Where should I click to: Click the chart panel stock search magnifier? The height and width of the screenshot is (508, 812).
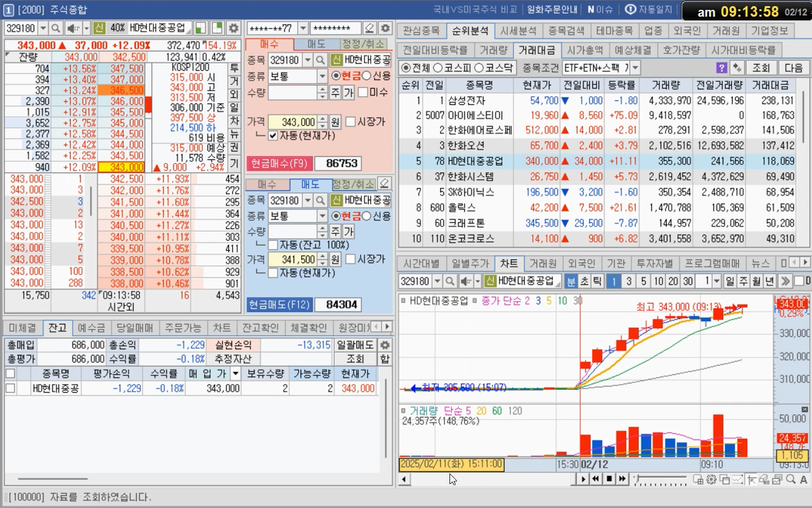point(450,281)
